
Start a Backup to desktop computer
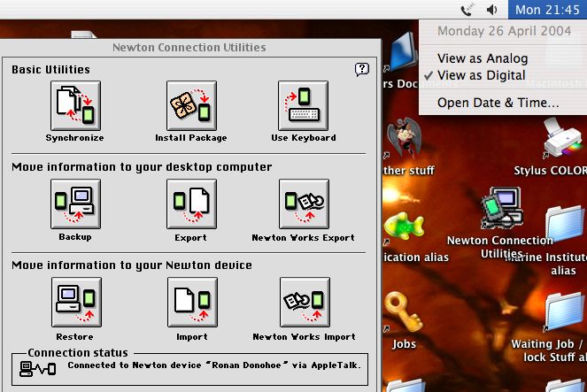click(75, 204)
